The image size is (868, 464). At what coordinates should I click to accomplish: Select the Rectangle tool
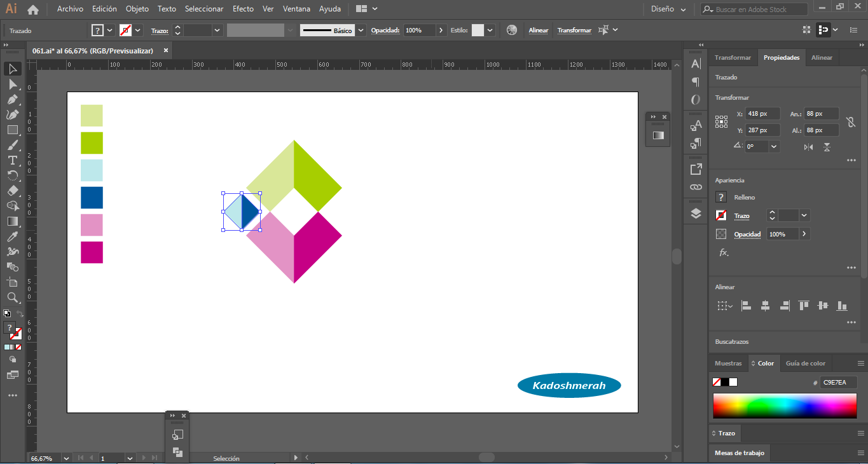(13, 130)
